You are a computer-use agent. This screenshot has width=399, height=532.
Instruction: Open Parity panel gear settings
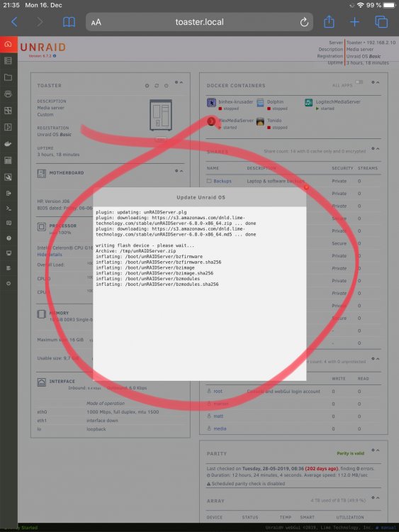(373, 450)
